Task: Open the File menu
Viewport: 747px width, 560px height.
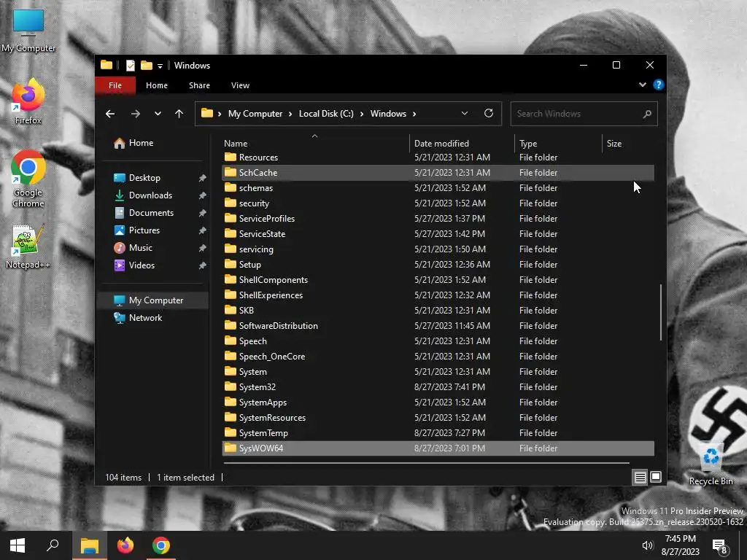Action: [x=115, y=85]
